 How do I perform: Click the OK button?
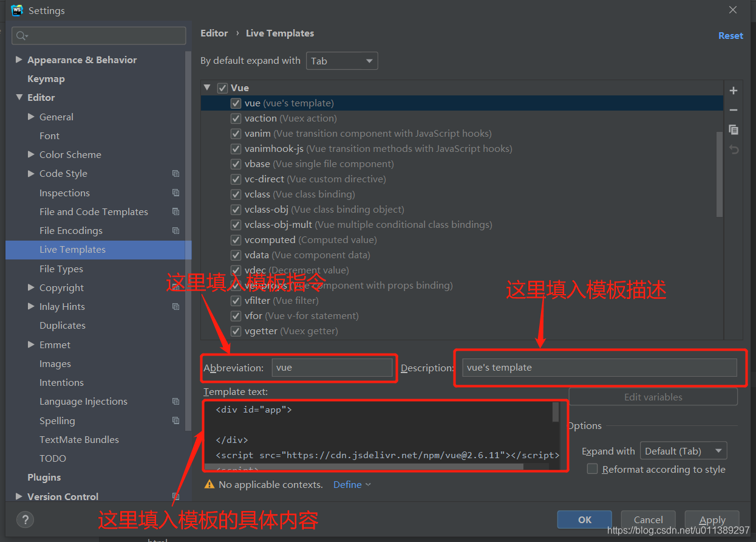pos(585,520)
